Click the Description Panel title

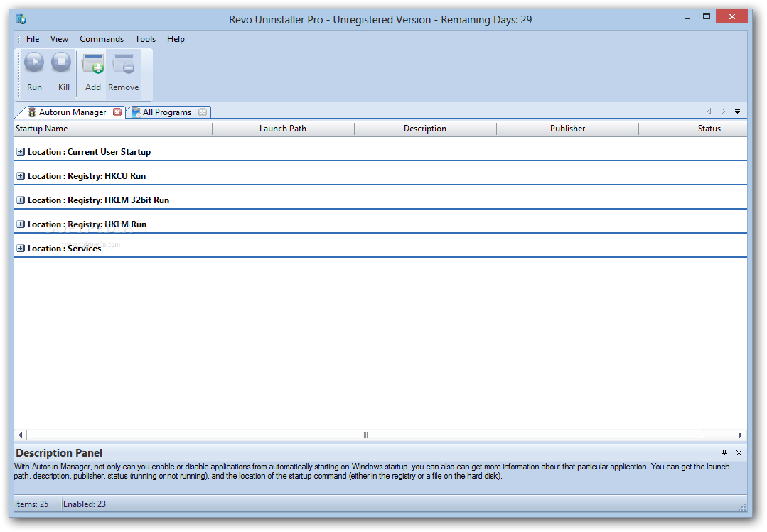pyautogui.click(x=59, y=452)
